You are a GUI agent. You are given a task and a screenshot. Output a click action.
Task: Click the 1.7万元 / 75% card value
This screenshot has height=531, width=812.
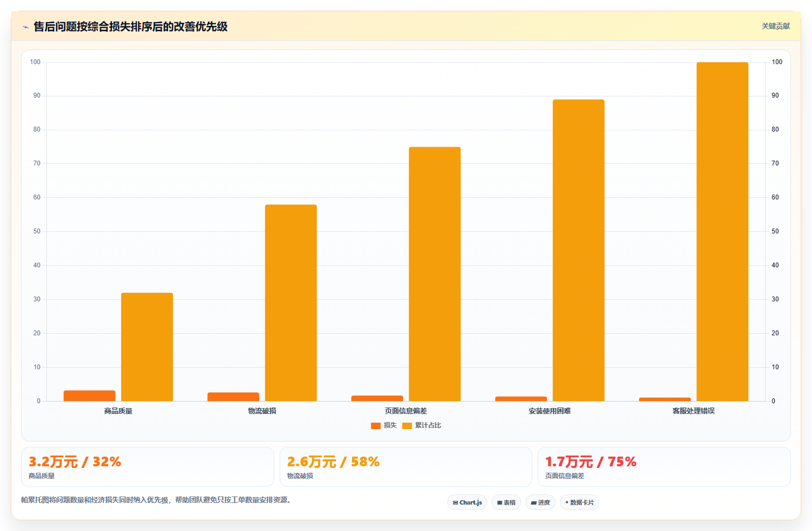591,462
